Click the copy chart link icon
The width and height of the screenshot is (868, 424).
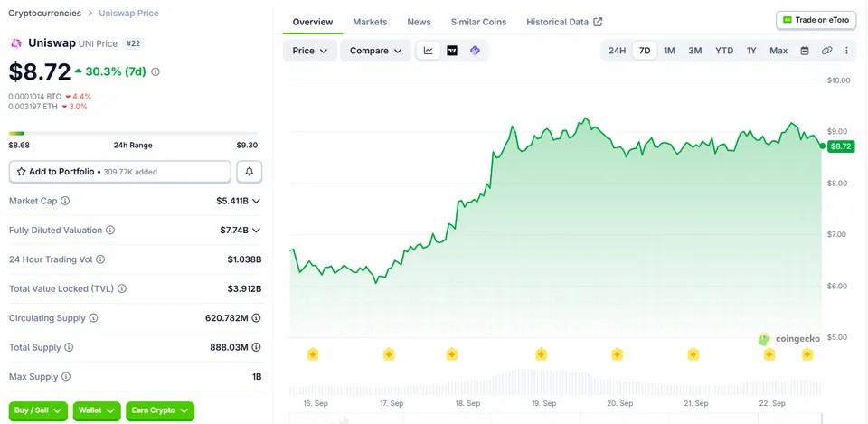point(827,51)
